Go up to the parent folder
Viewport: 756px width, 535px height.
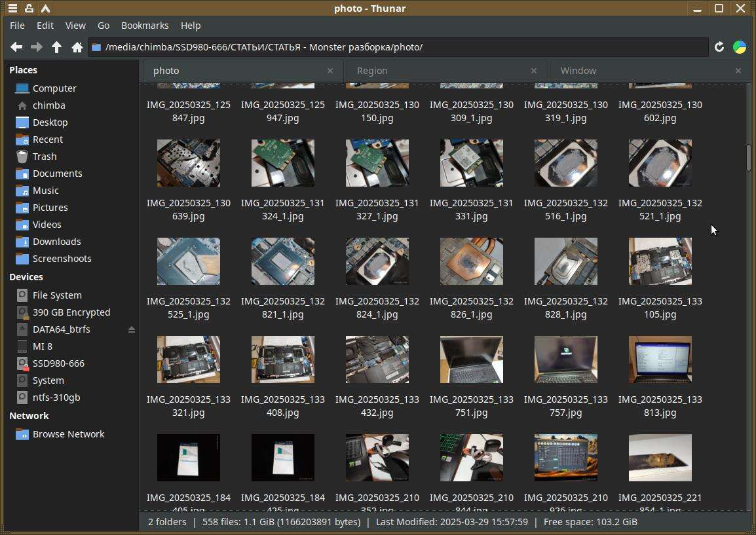57,47
